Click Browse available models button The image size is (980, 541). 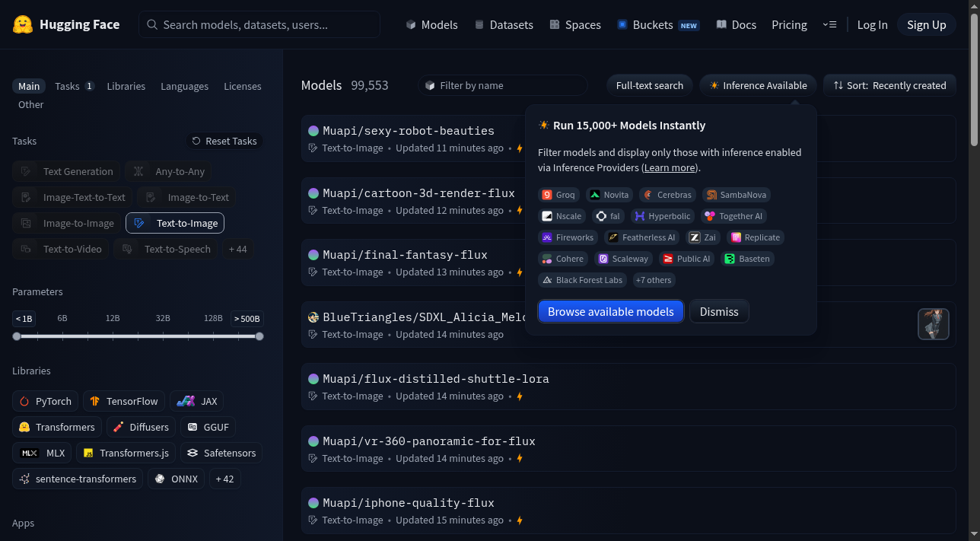(611, 311)
